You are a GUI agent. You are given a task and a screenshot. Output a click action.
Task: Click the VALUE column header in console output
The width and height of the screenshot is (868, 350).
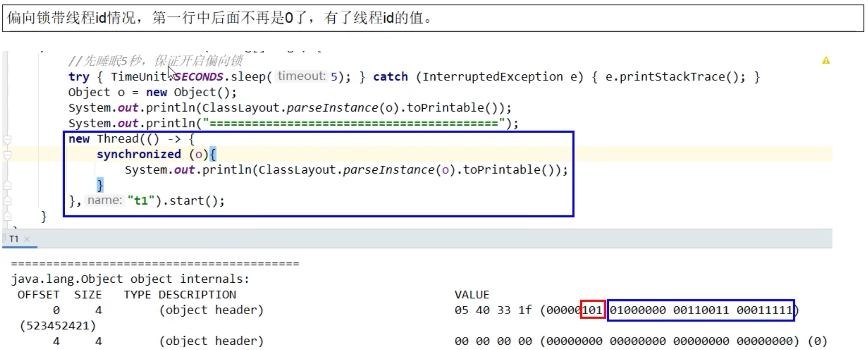click(x=472, y=295)
